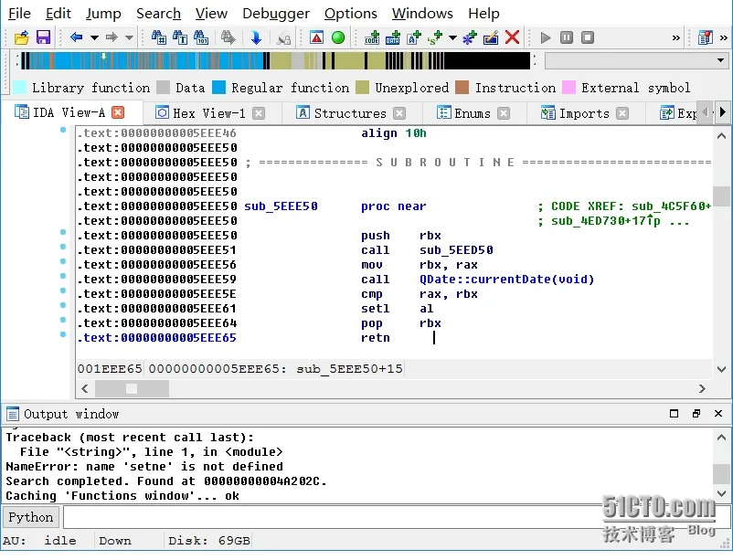Click the second binoculars search icon

(180, 37)
